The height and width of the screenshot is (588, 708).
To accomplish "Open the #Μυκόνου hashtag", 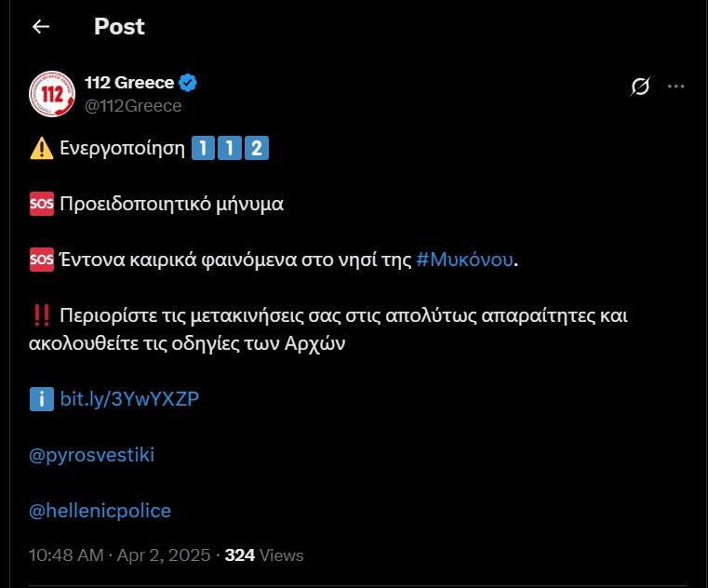I will [x=464, y=260].
